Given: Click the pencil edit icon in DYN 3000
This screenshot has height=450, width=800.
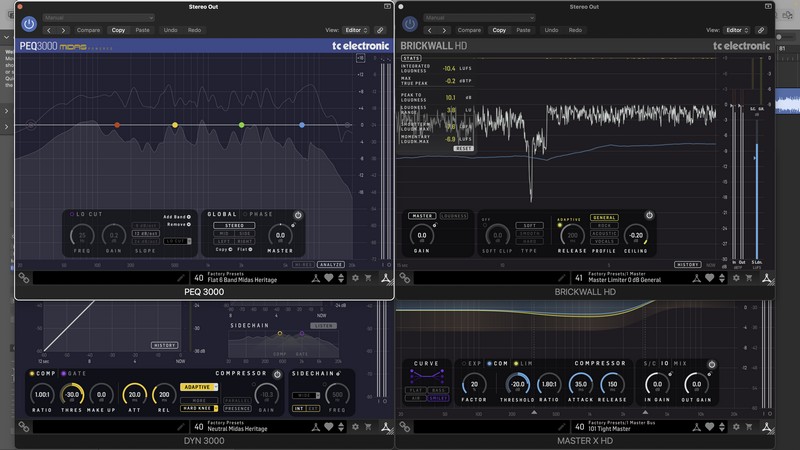Looking at the screenshot, I should pyautogui.click(x=181, y=427).
